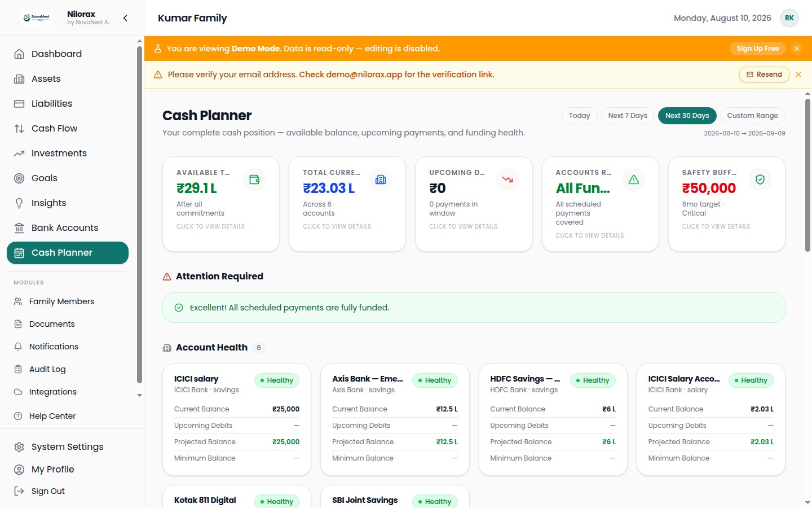This screenshot has width=812, height=508.
Task: Click the Notifications bell icon
Action: (x=18, y=347)
